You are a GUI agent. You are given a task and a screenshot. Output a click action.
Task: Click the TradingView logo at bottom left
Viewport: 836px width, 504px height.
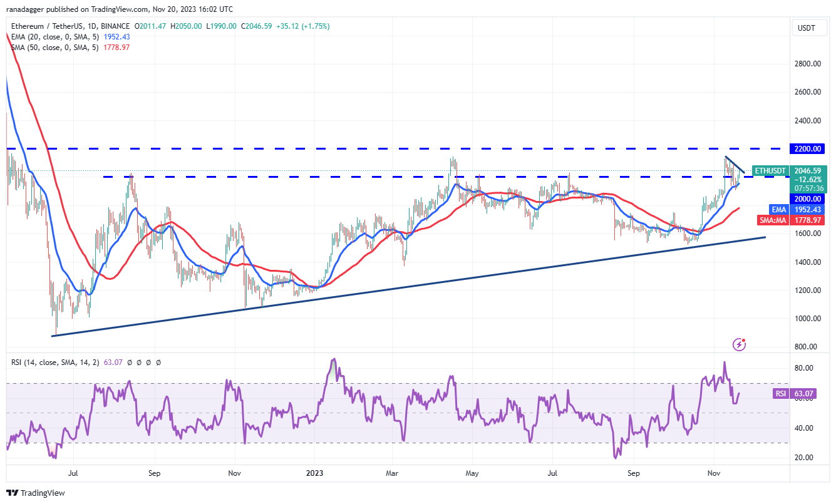pyautogui.click(x=35, y=493)
